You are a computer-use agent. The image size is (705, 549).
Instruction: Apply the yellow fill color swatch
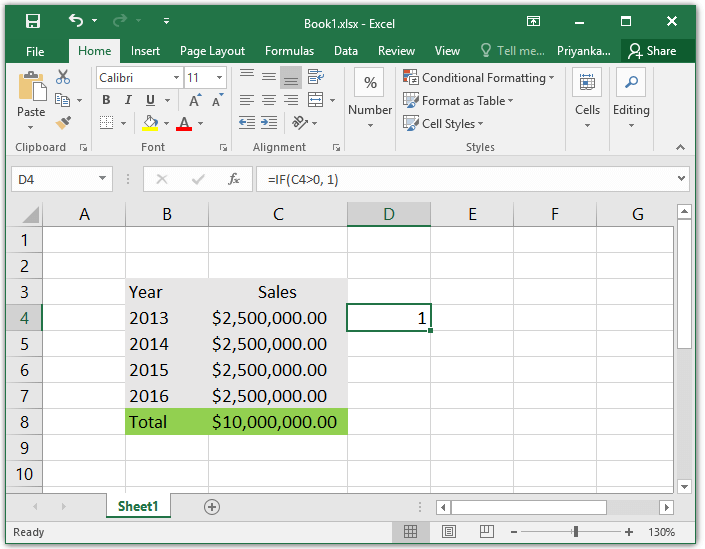tap(150, 123)
